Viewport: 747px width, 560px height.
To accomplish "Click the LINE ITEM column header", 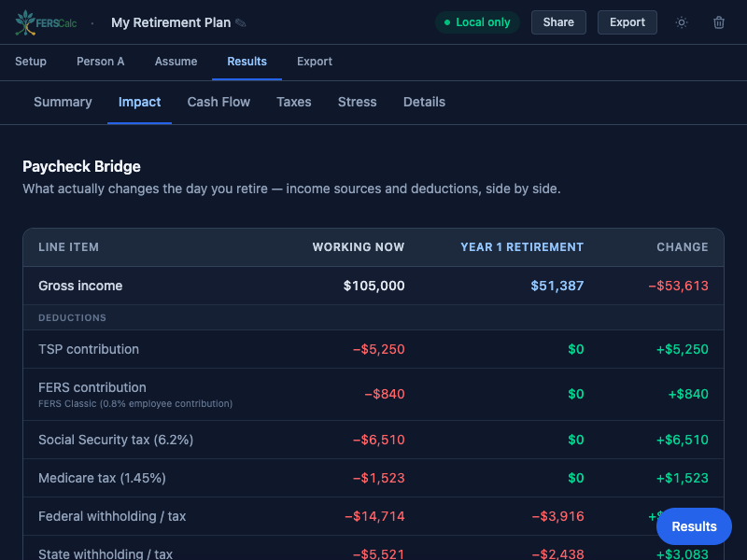I will [68, 247].
